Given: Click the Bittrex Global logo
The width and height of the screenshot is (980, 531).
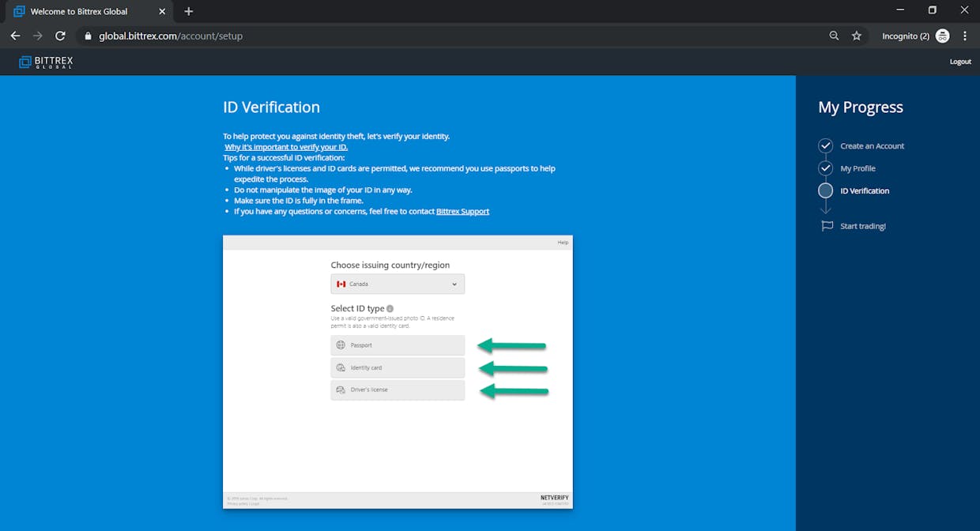Looking at the screenshot, I should [45, 62].
